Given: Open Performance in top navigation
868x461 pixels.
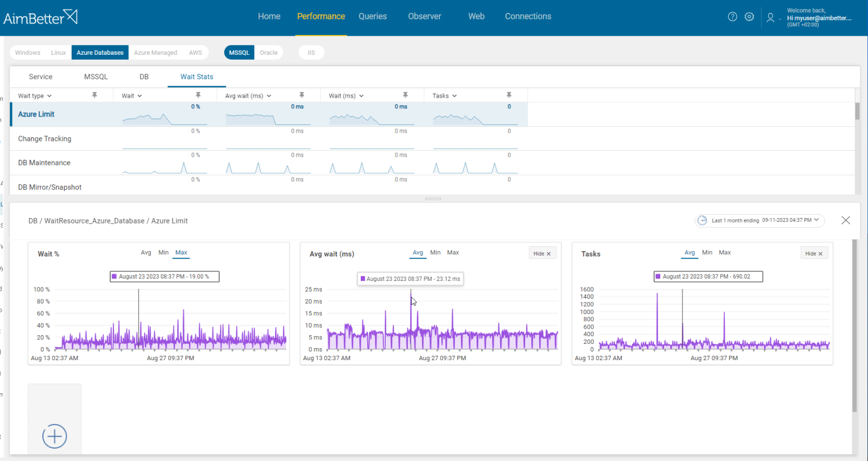Looking at the screenshot, I should [321, 16].
